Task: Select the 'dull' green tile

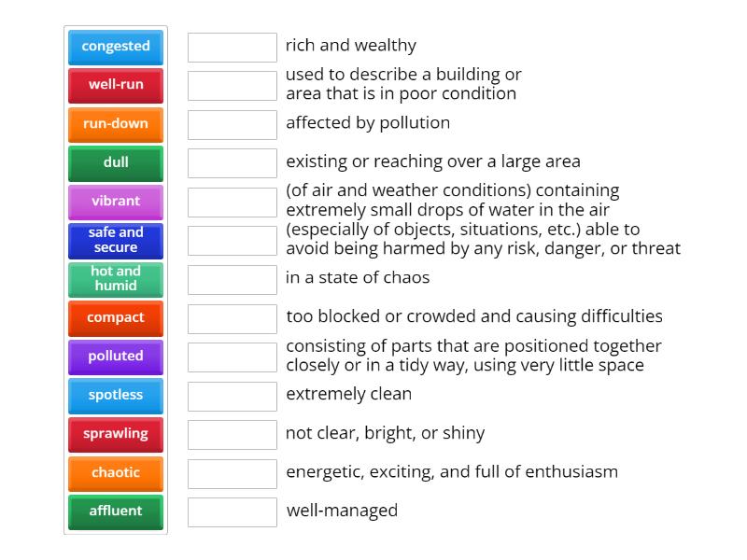Action: tap(115, 162)
